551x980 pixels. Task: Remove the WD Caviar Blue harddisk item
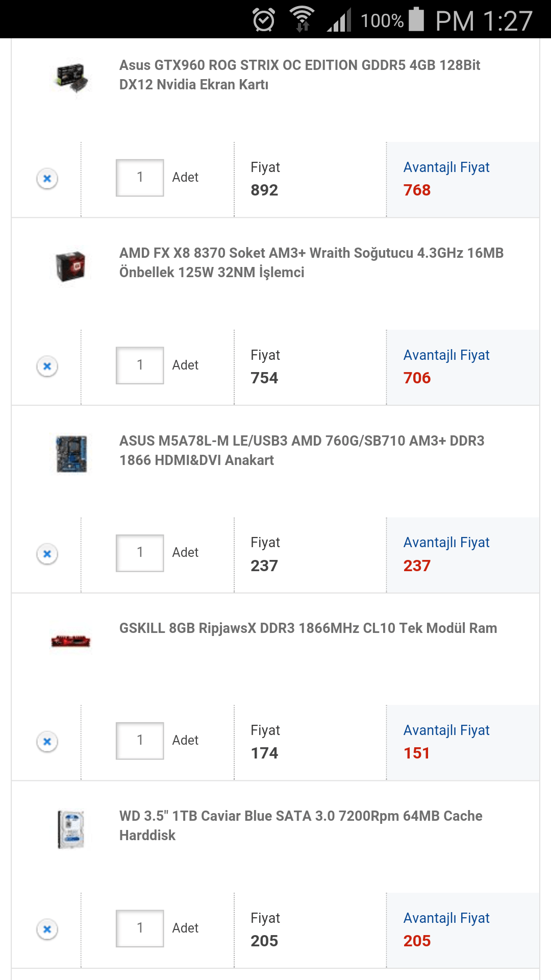click(47, 929)
